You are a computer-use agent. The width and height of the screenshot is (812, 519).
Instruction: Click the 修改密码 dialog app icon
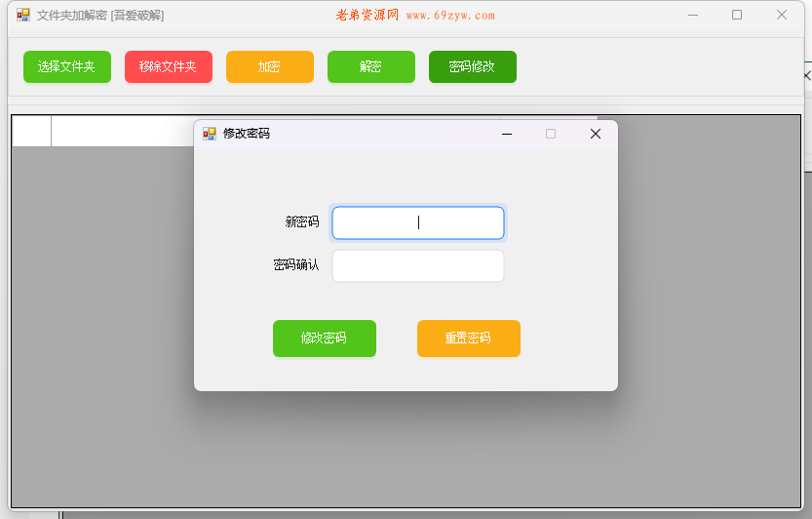(x=210, y=134)
